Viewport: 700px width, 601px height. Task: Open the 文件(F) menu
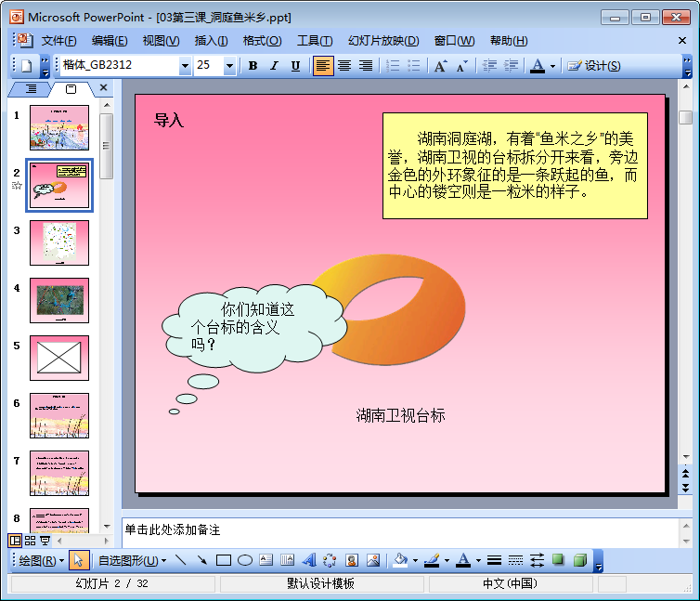(58, 41)
